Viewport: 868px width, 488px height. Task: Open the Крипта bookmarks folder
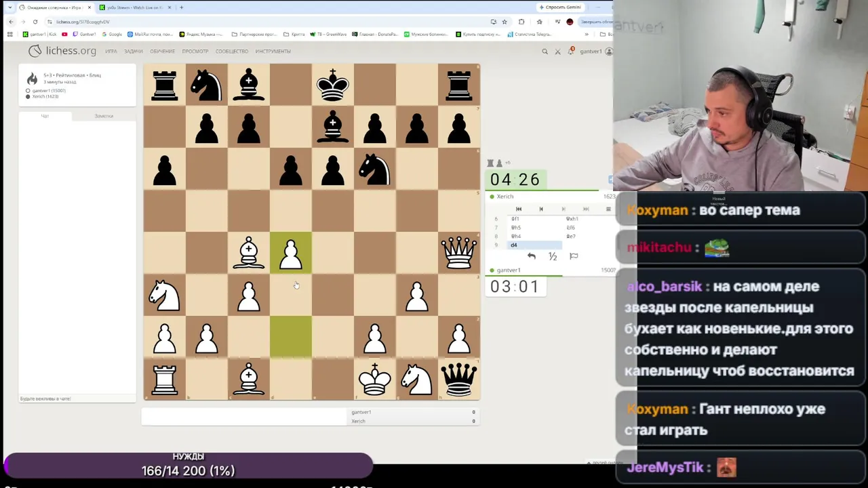296,35
